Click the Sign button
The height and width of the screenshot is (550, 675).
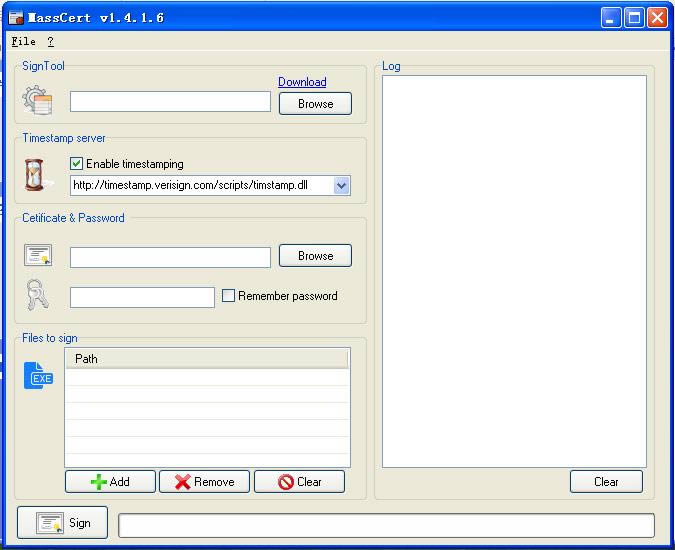(x=62, y=523)
